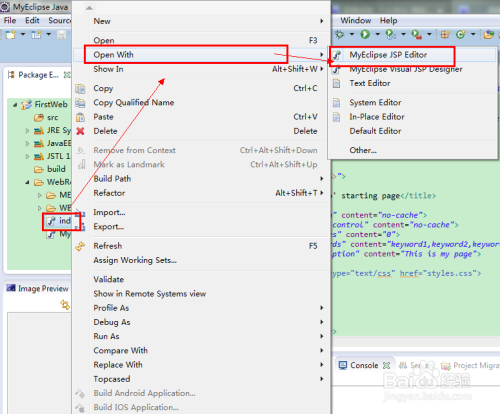
Task: Click the Refresh arrows icon
Action: 80,246
